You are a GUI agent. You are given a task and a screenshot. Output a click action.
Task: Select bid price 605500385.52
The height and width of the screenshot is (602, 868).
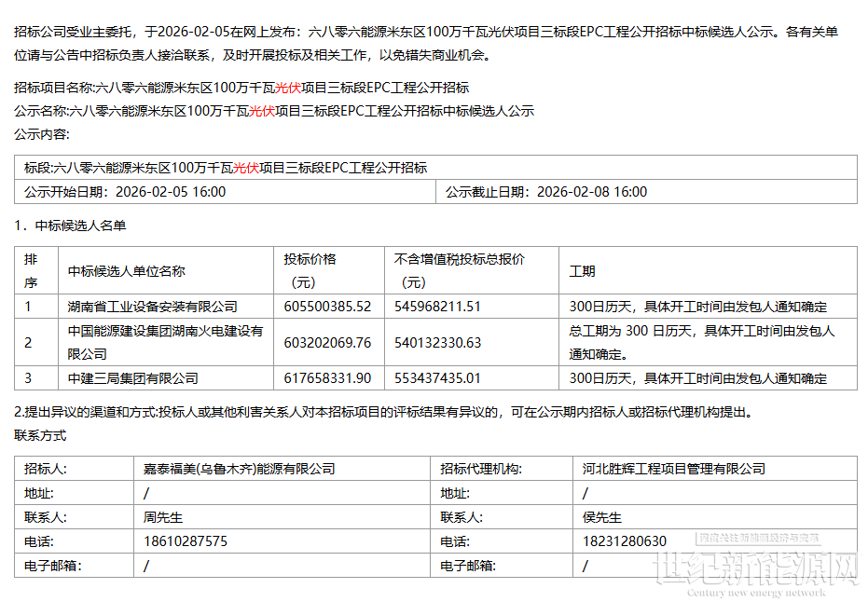(x=327, y=307)
